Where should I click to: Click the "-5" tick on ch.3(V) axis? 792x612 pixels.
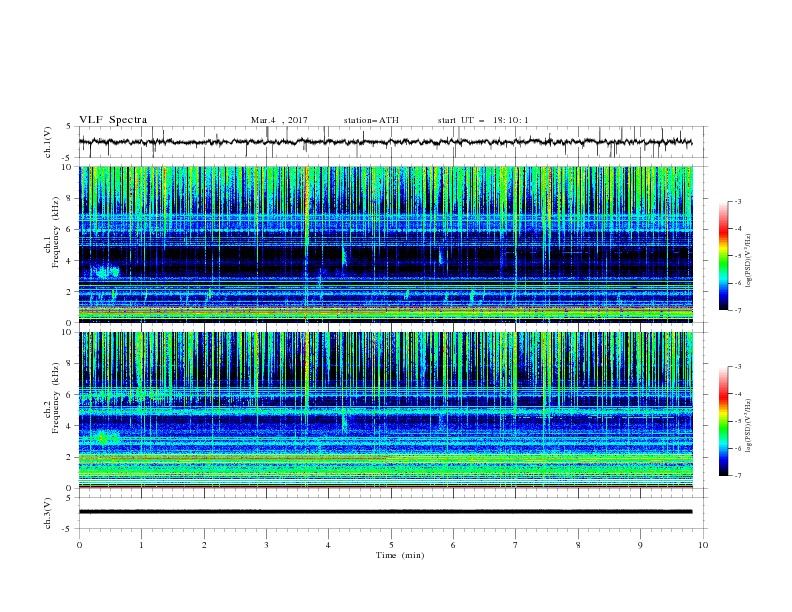[67, 529]
